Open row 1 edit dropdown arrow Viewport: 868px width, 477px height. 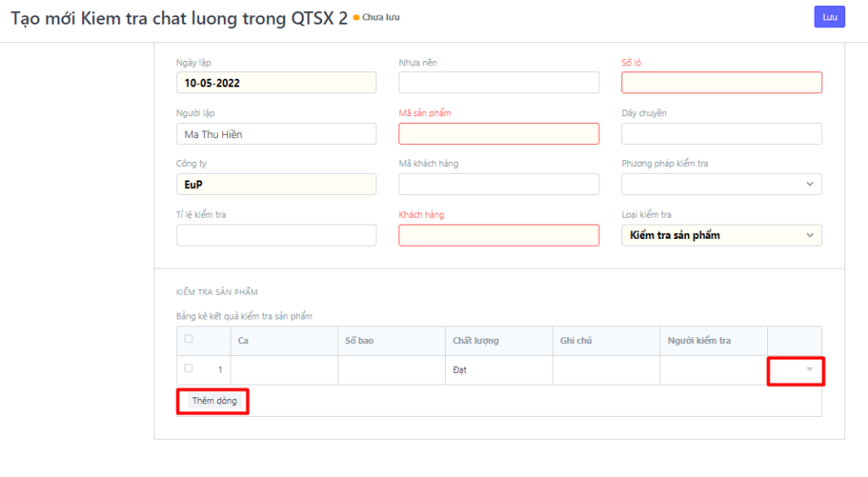pos(810,370)
